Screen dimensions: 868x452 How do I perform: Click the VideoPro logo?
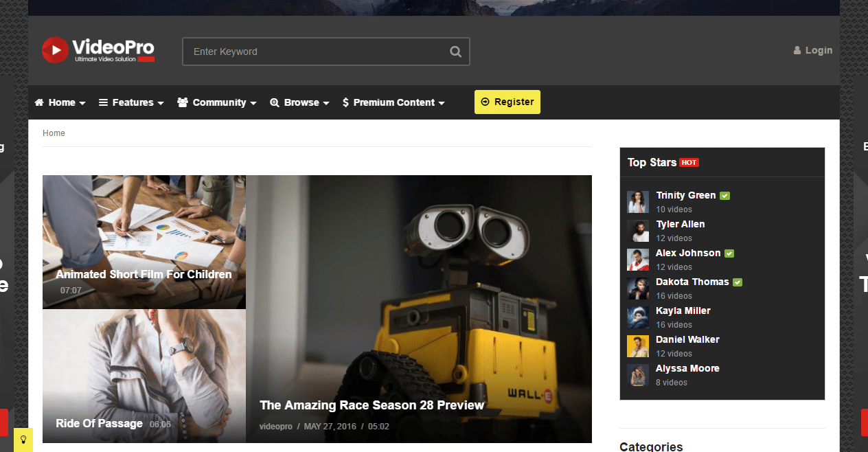coord(98,50)
